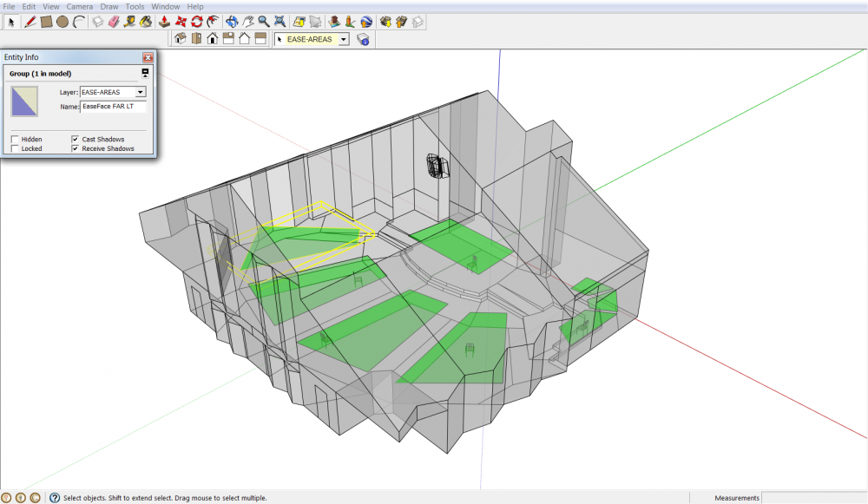Click the 'Entity Info' panel title
Viewport: 868px width, 504px height.
[x=22, y=57]
